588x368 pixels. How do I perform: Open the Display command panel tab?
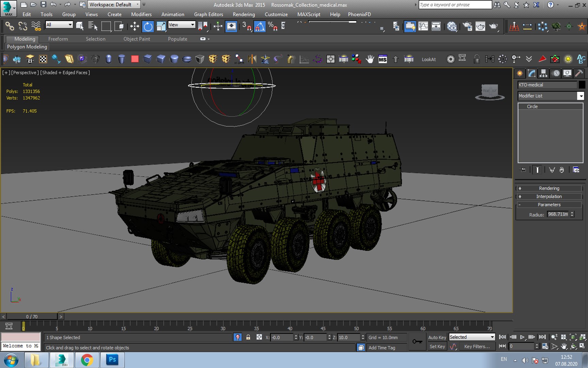click(x=567, y=73)
